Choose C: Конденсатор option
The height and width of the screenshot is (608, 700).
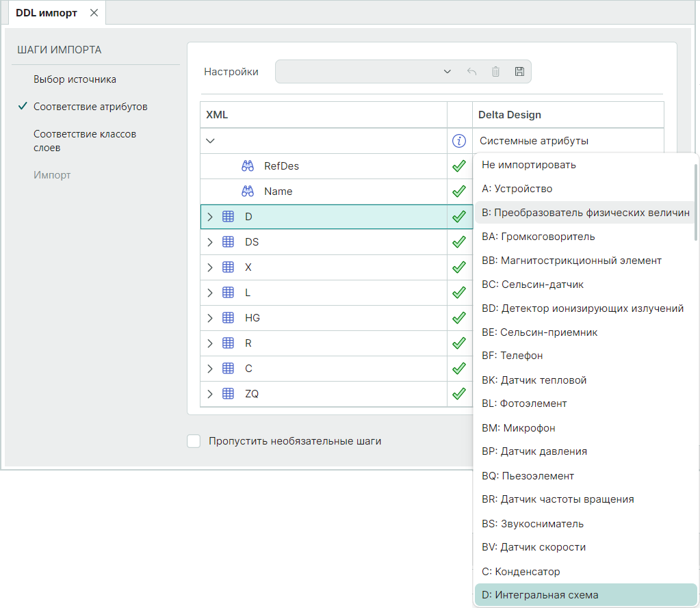521,571
